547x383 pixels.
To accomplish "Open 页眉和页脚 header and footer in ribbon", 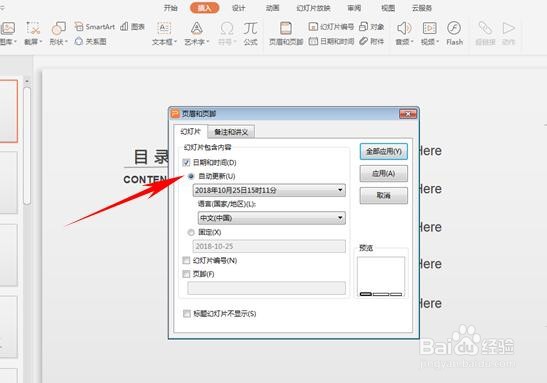I will (286, 33).
